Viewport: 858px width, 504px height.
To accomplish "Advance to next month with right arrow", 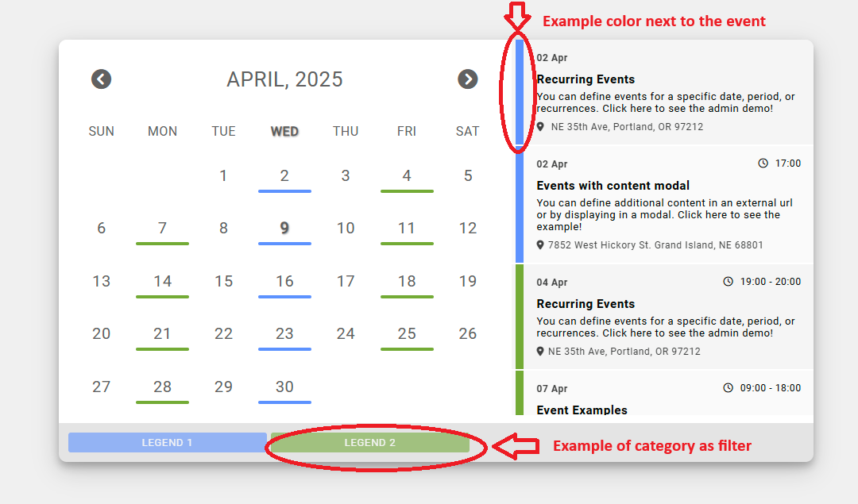I will click(468, 79).
